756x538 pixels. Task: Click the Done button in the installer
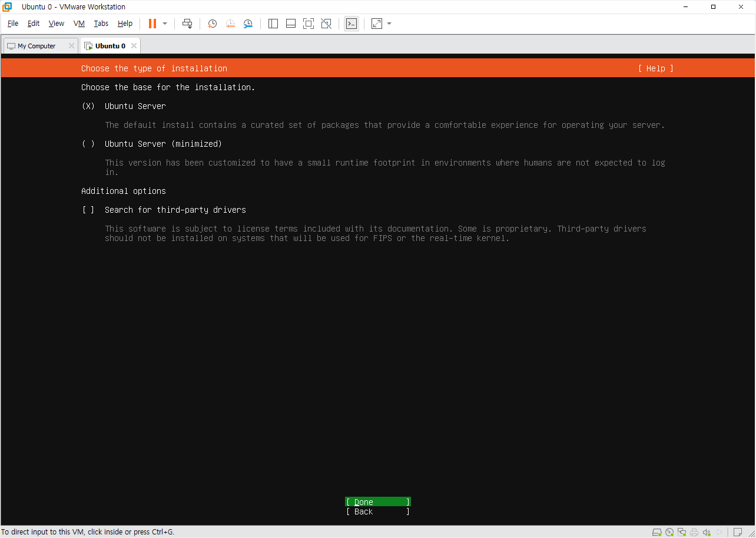378,502
